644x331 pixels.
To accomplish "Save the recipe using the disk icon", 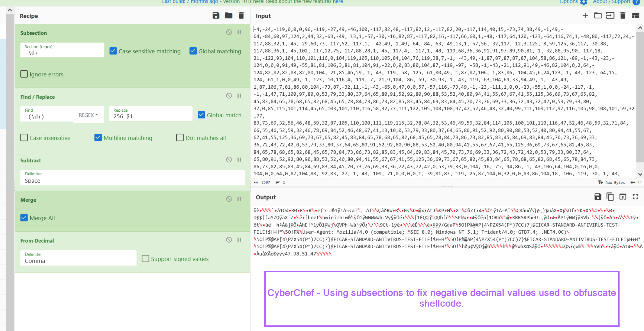I will coord(216,15).
